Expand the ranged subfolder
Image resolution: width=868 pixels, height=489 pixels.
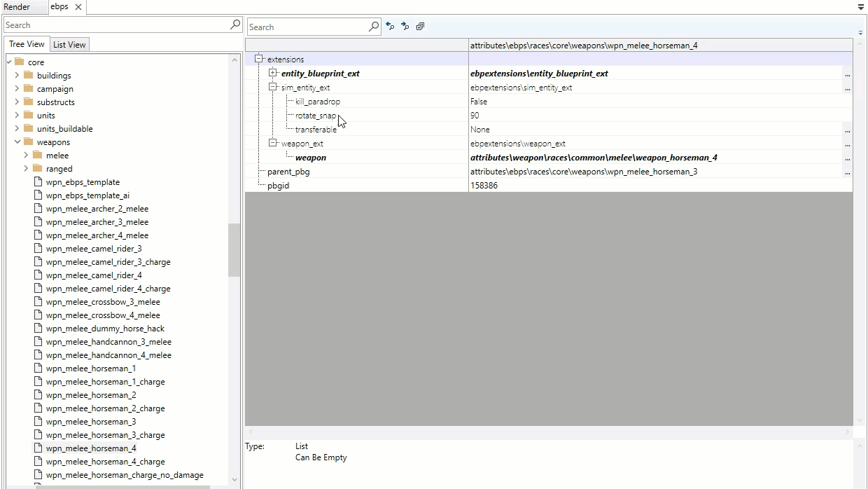click(x=26, y=169)
